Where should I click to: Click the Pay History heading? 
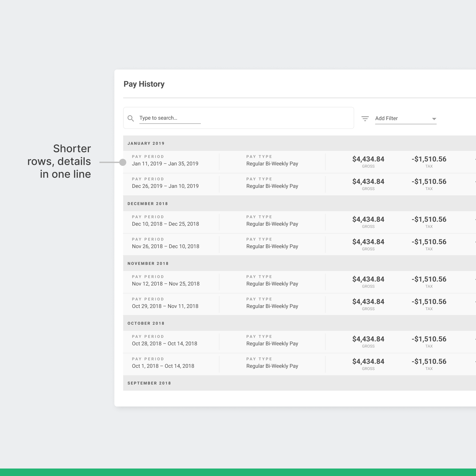pos(144,84)
